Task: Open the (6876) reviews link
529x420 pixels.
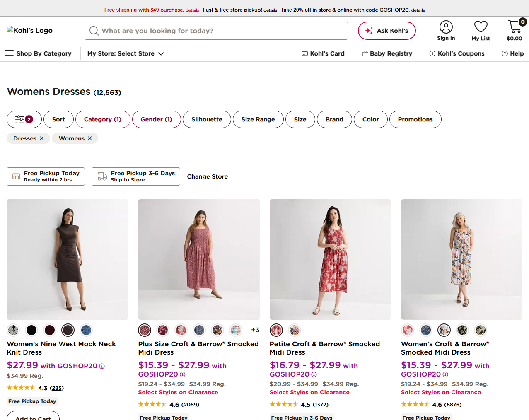Action: (x=453, y=405)
